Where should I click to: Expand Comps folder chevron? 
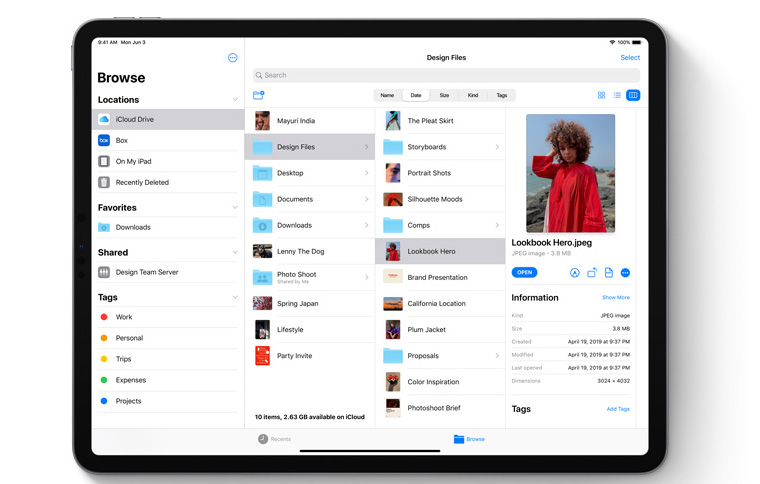pyautogui.click(x=497, y=225)
